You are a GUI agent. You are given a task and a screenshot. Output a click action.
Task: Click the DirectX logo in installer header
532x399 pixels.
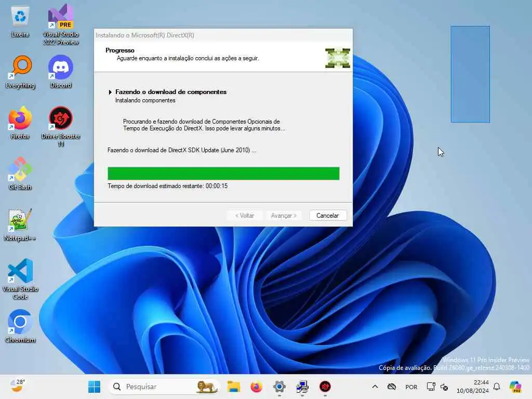[337, 58]
